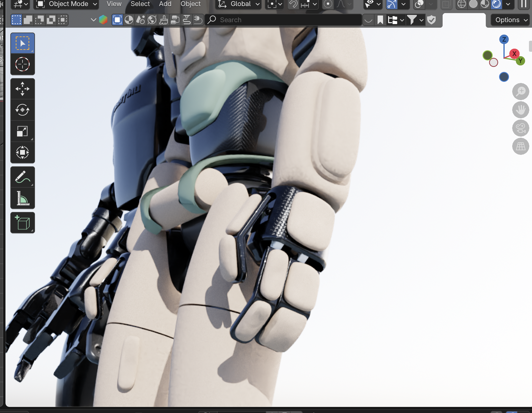This screenshot has width=532, height=413.
Task: Select the Annotate pencil tool
Action: (22, 177)
